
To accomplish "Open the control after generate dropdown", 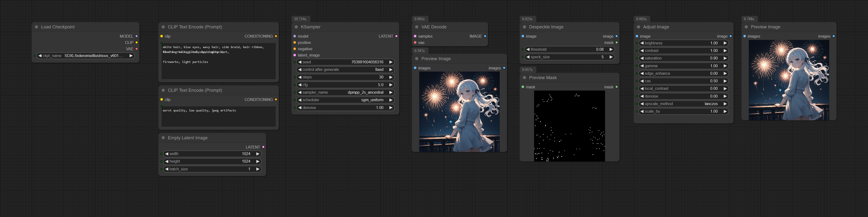I will [x=345, y=70].
